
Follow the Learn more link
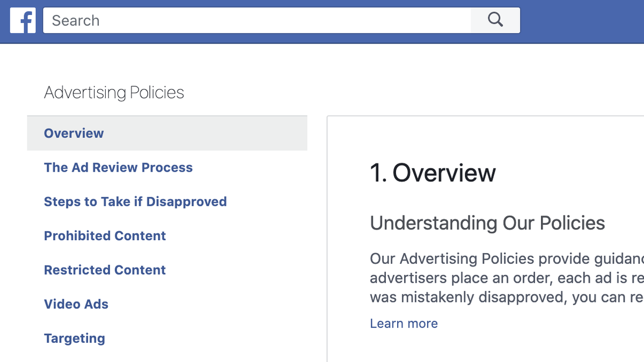click(404, 323)
